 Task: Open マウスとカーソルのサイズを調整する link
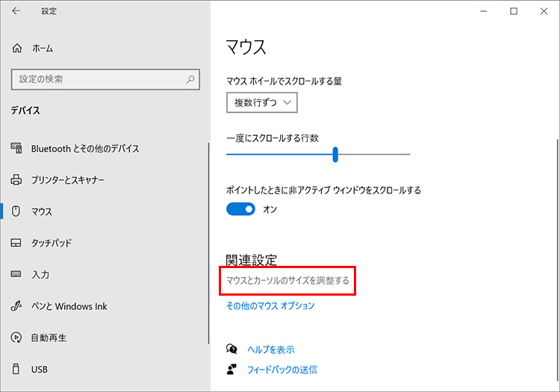(x=288, y=281)
